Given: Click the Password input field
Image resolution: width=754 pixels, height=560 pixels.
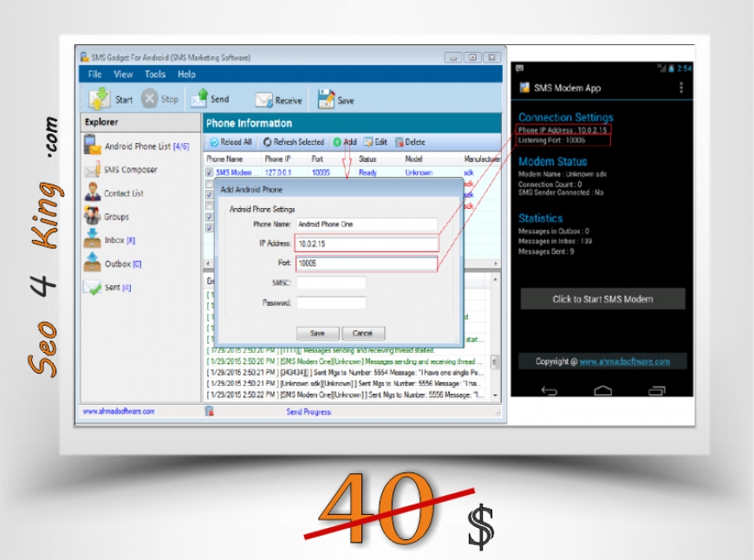Looking at the screenshot, I should click(331, 303).
